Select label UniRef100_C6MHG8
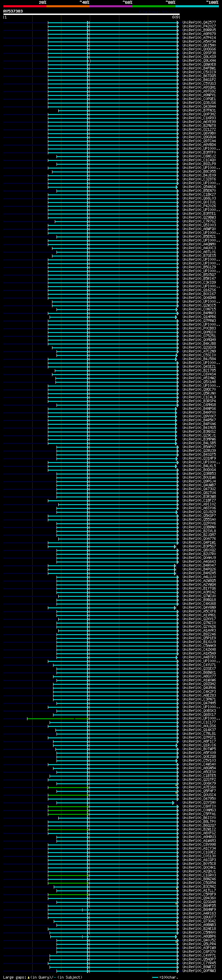Viewport: 222px width, 980px height. (x=199, y=405)
